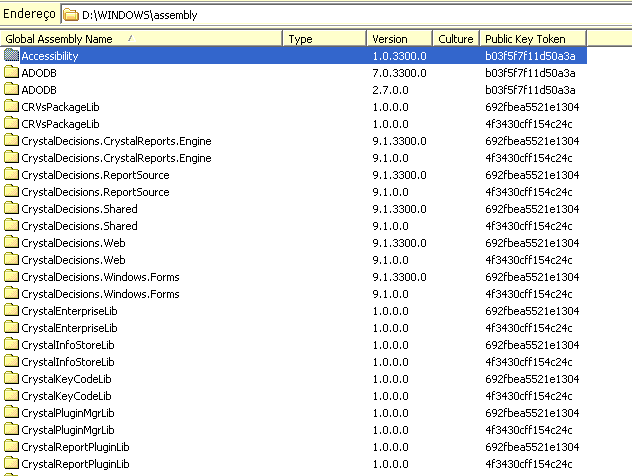The height and width of the screenshot is (476, 632).
Task: Sort by the Culture column header
Action: [456, 39]
